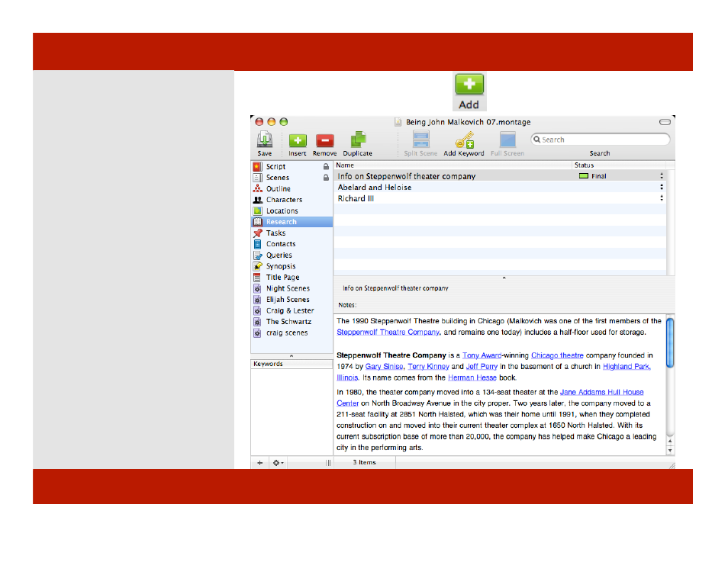Open the Steppenwolf Theatre Company link
The image size is (728, 562).
[388, 332]
